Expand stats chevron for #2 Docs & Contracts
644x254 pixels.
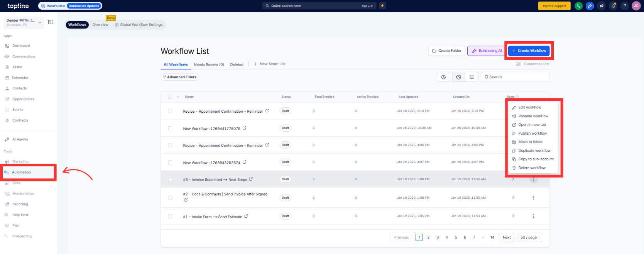tap(513, 198)
